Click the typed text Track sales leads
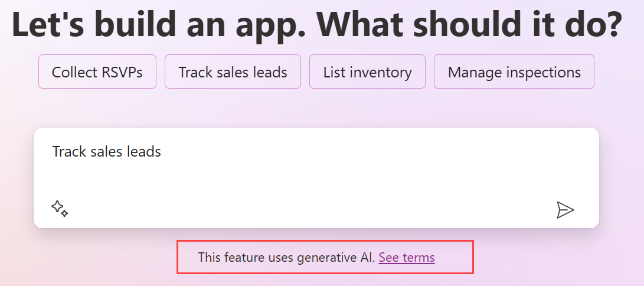The width and height of the screenshot is (644, 286). [106, 151]
